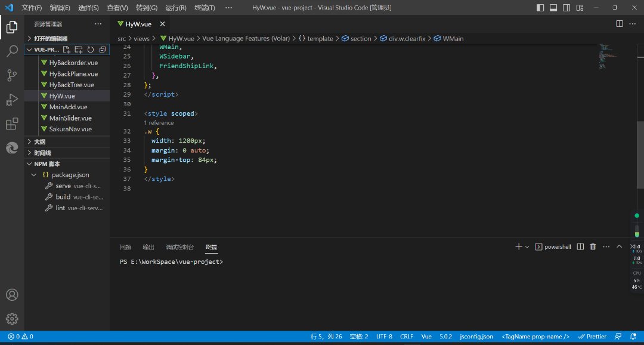Kill terminal with the trash icon
The width and height of the screenshot is (644, 345).
pos(593,247)
